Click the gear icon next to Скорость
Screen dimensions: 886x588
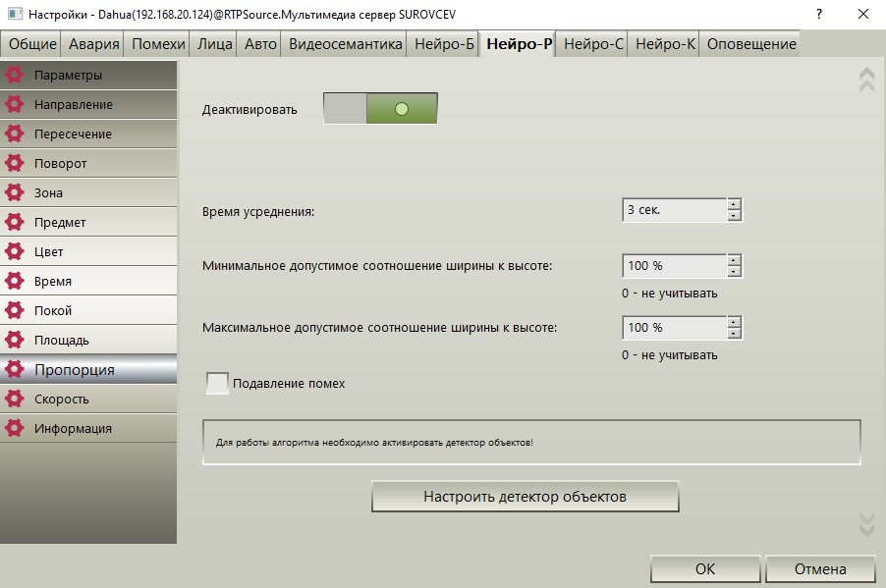click(x=14, y=399)
